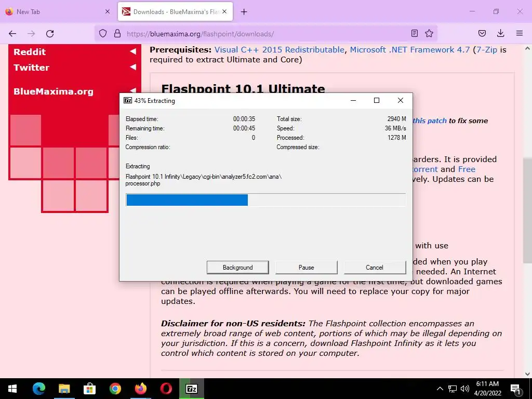
Task: Open the network status tray icon
Action: point(453,389)
